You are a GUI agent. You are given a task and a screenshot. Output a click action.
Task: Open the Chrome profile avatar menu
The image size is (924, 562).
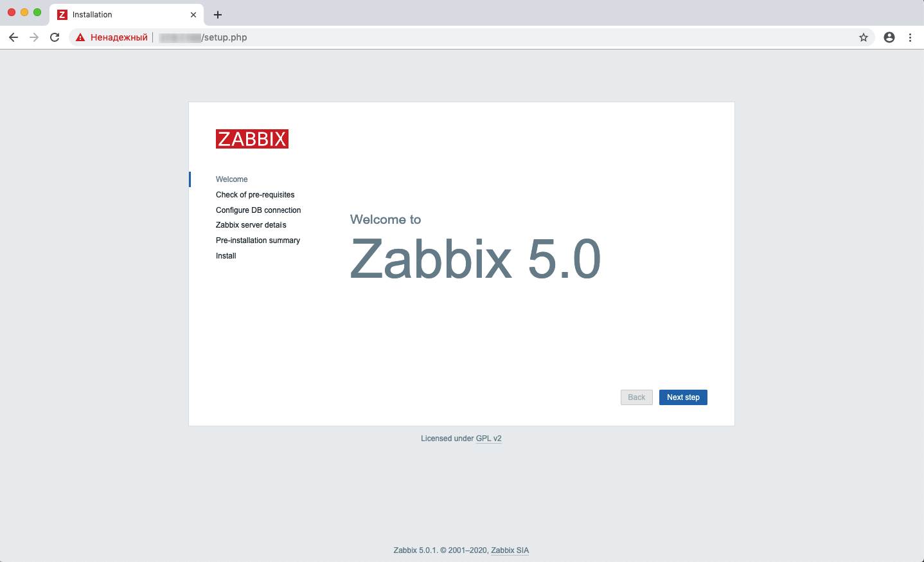point(889,37)
